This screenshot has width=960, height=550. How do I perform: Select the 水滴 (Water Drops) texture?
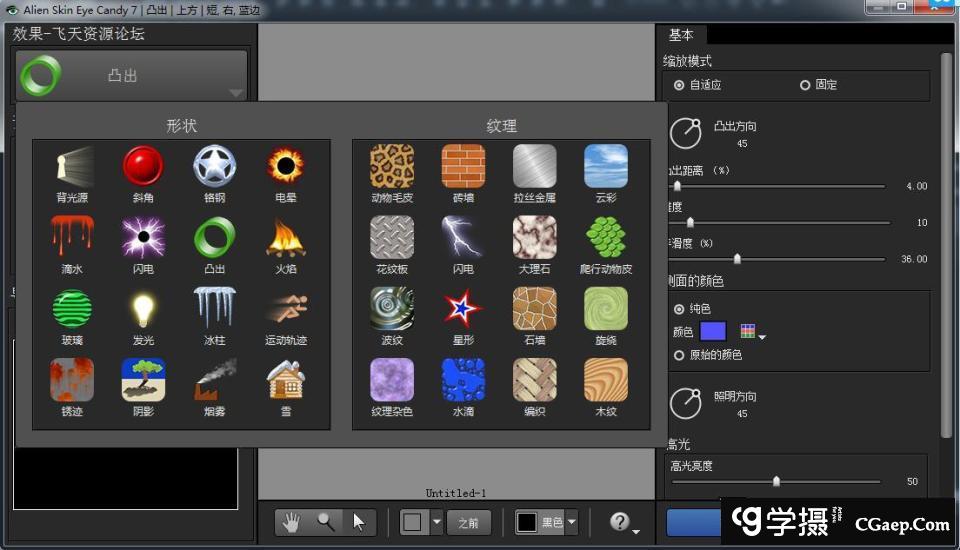click(463, 380)
